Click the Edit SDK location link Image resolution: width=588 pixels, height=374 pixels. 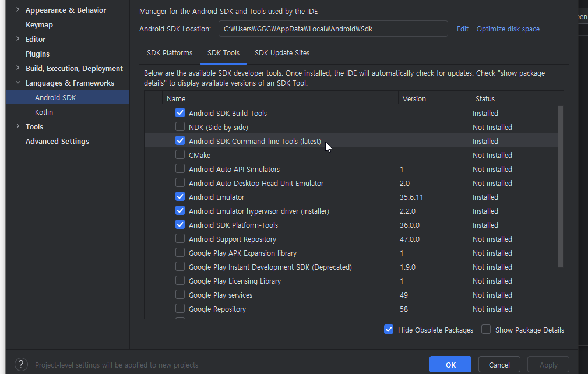(462, 29)
